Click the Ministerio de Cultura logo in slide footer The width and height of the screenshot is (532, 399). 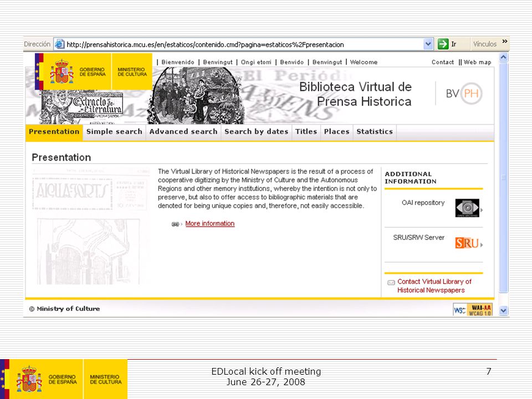tap(105, 379)
